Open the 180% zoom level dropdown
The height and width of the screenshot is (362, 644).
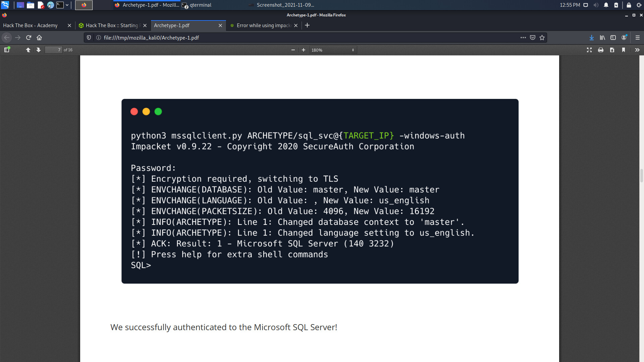pyautogui.click(x=333, y=50)
